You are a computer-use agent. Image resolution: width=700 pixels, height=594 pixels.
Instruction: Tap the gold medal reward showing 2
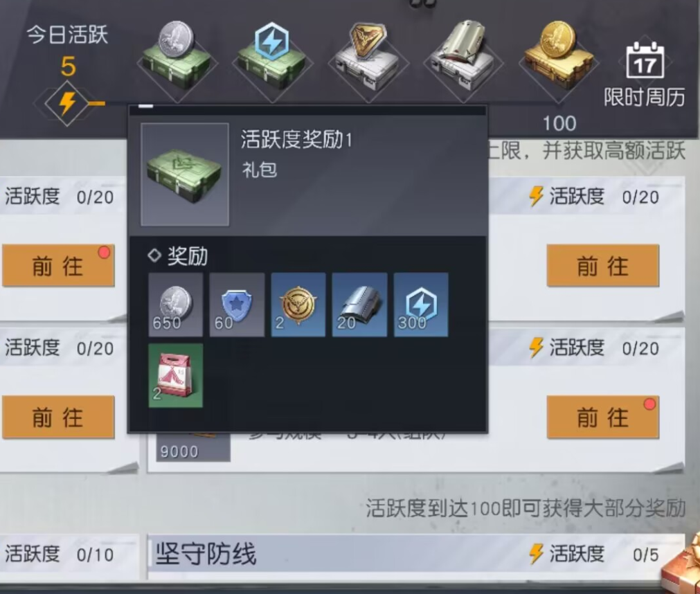pos(298,305)
